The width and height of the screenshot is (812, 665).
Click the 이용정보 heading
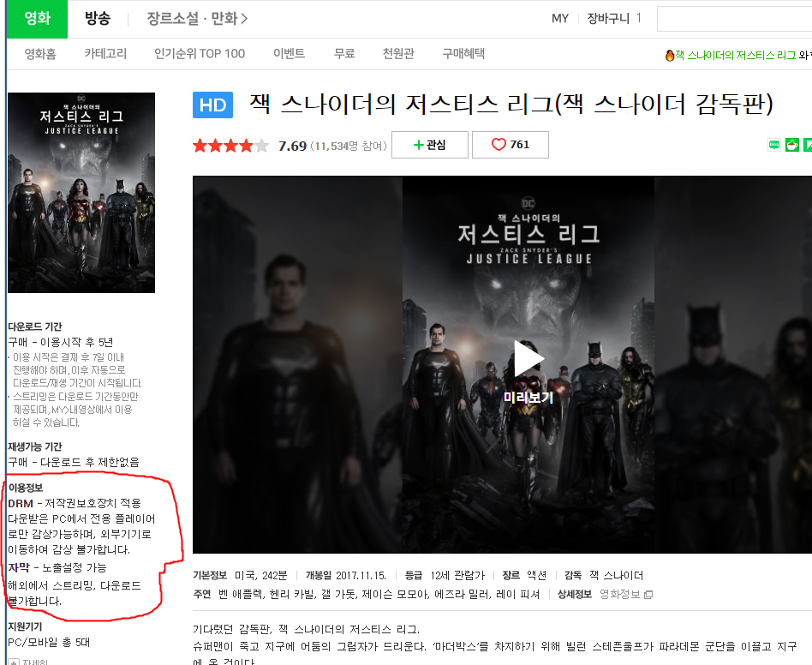[x=26, y=488]
